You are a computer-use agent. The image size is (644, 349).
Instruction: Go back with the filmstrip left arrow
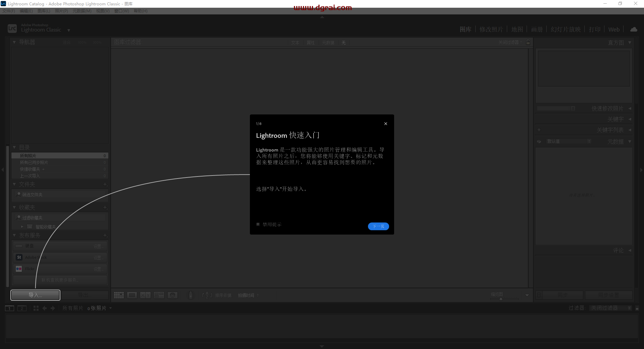(44, 308)
